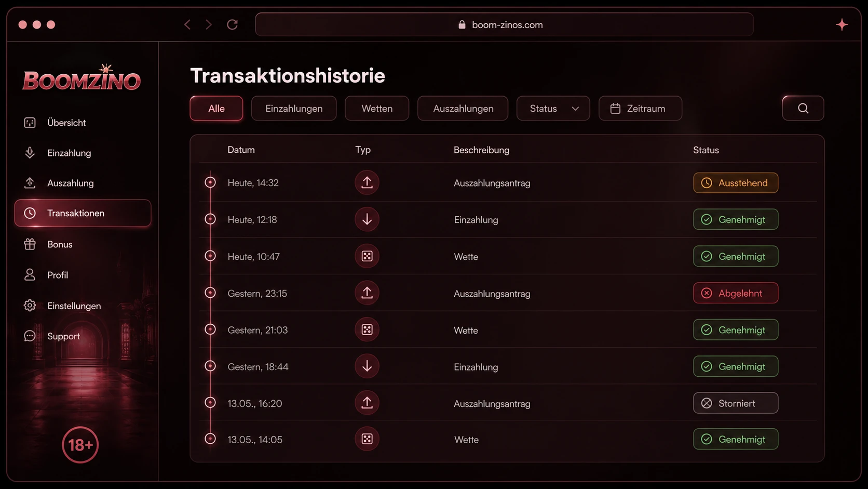Click the dice icon for Heute, 10:47
Screen dimensions: 868x489
[x=367, y=256]
